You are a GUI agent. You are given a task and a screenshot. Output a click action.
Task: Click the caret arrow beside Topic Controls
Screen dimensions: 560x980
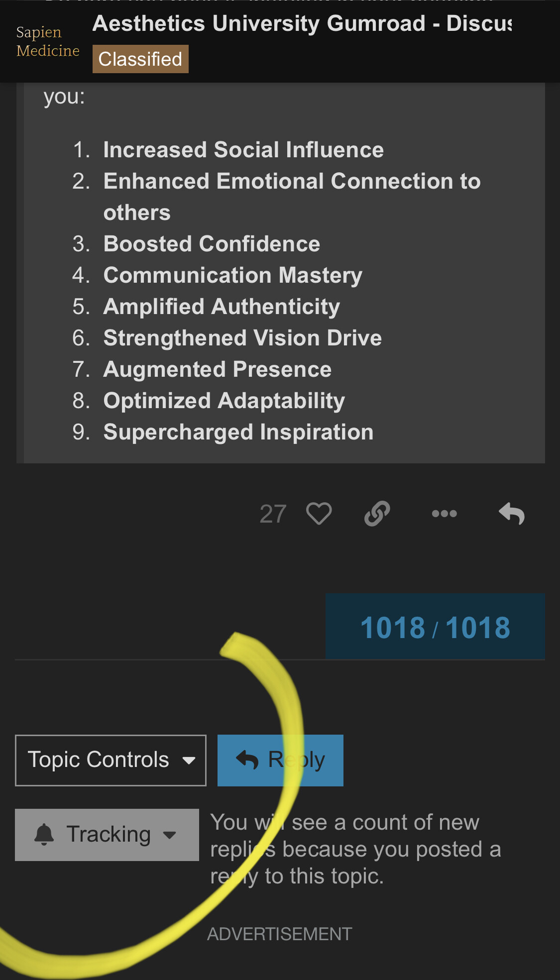(189, 761)
